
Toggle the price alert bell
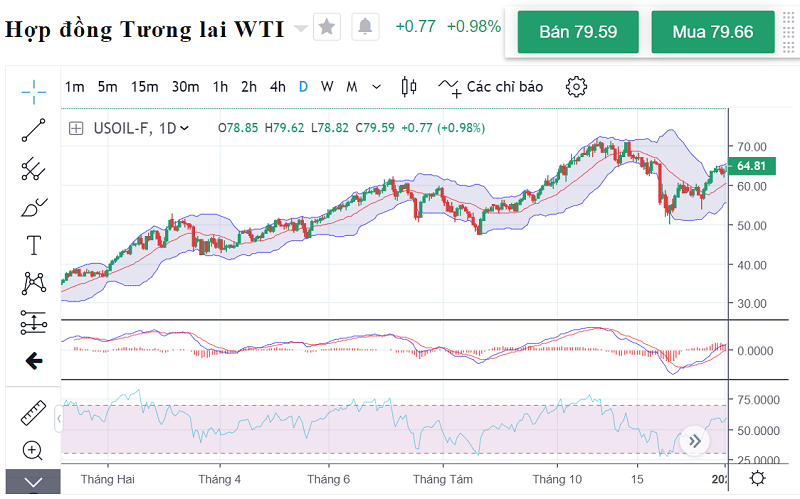[366, 27]
